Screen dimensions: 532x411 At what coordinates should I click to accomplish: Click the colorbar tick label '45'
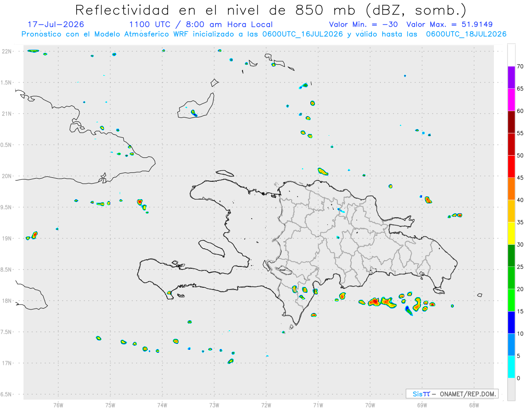pyautogui.click(x=520, y=178)
